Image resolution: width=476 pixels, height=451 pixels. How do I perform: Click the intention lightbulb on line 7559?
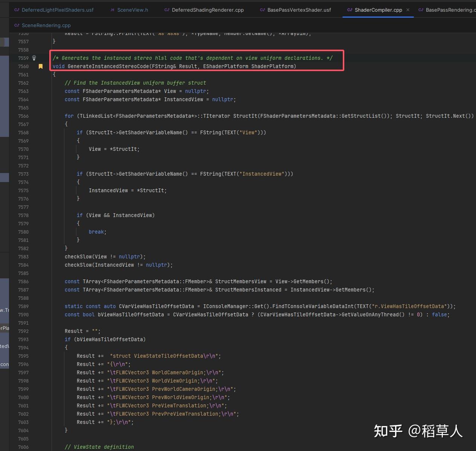point(34,58)
